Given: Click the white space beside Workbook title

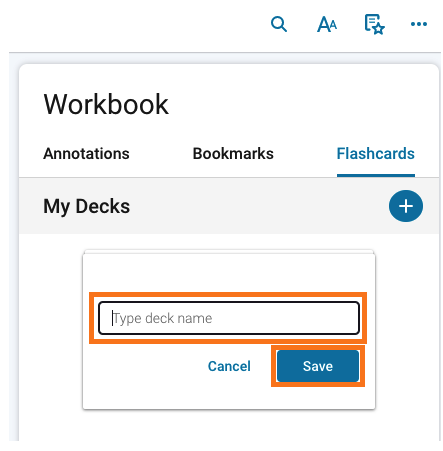Looking at the screenshot, I should tap(300, 104).
